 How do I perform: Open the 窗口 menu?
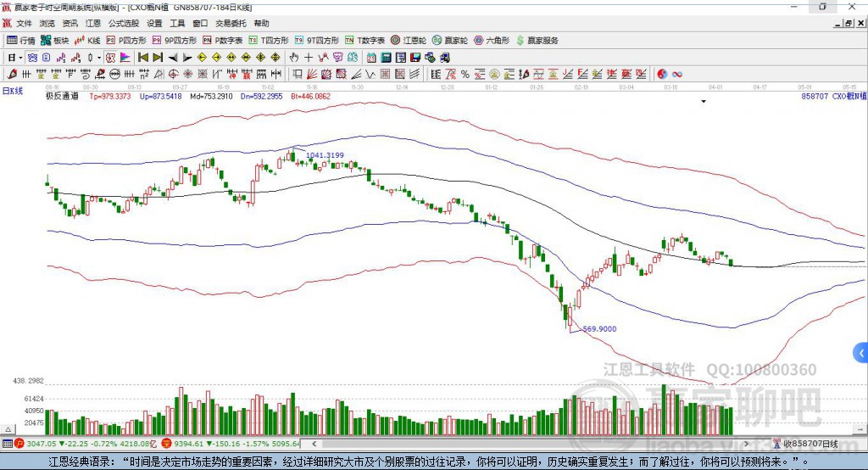pos(200,23)
